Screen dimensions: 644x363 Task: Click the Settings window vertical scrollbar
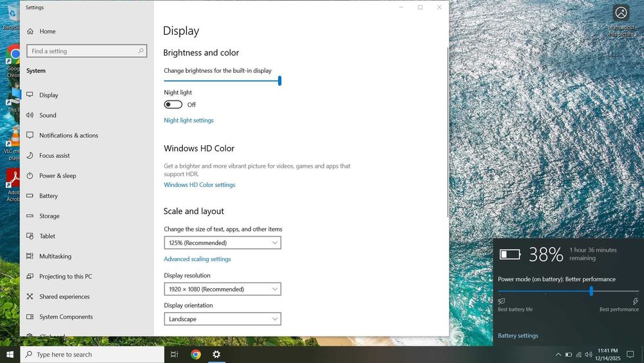(x=448, y=132)
